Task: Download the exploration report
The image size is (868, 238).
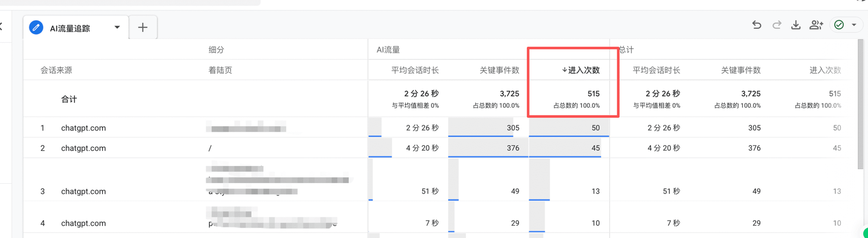Action: pos(796,25)
